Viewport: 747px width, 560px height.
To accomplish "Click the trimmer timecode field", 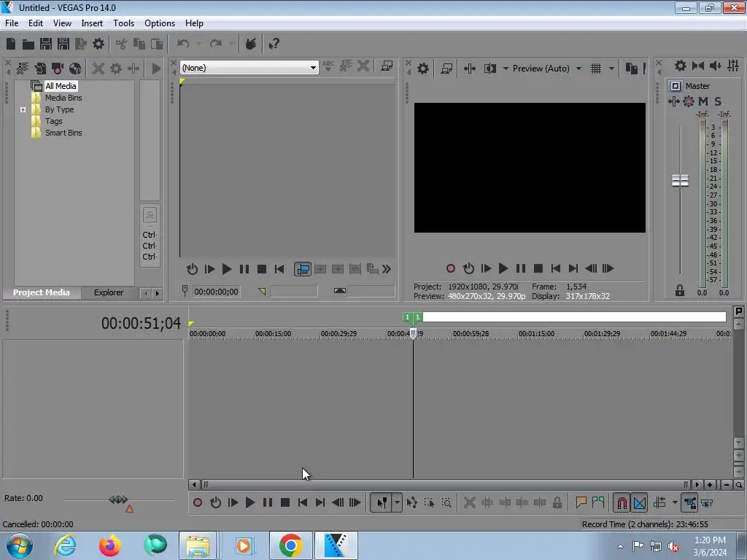I will [x=216, y=292].
